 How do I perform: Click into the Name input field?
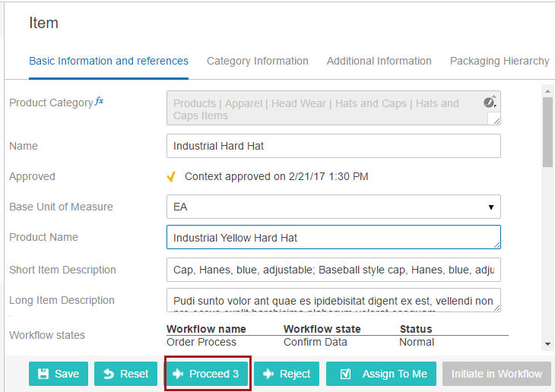pyautogui.click(x=334, y=146)
